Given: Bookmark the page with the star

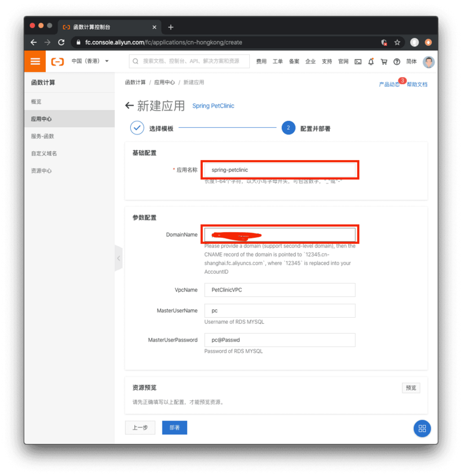Looking at the screenshot, I should 397,42.
